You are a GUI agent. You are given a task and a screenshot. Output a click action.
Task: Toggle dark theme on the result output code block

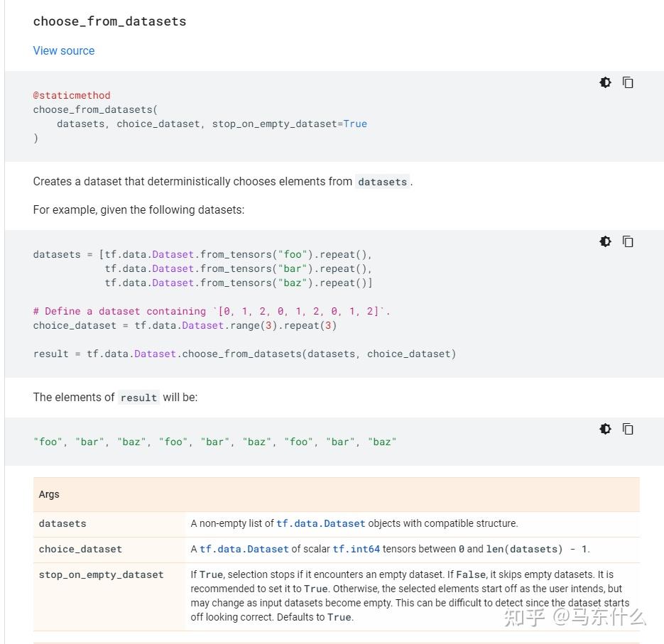[605, 429]
